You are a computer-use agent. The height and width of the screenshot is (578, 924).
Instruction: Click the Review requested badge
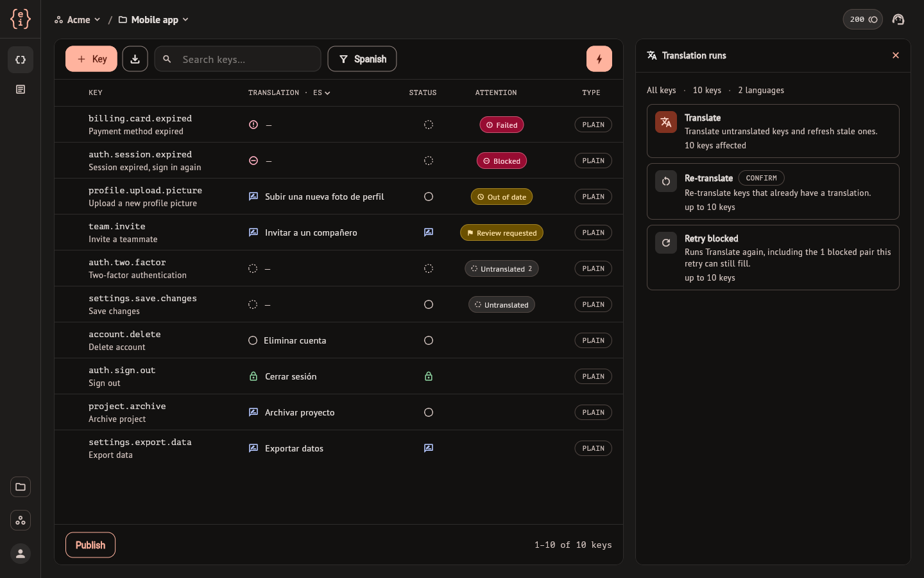click(502, 232)
